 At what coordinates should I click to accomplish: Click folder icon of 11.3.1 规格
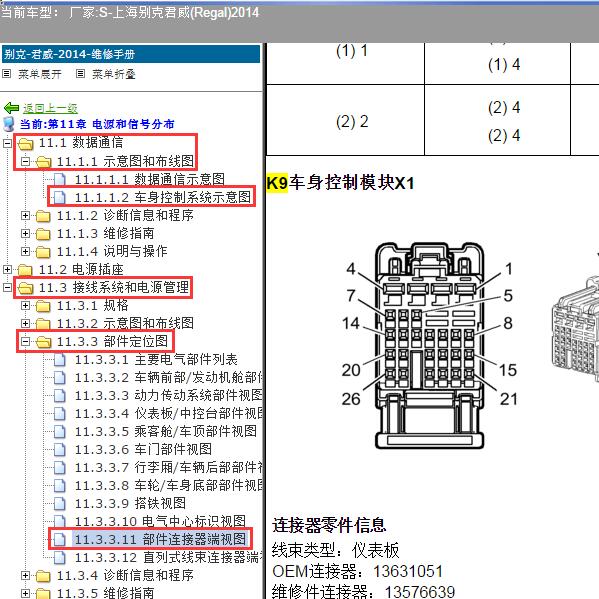tap(43, 306)
